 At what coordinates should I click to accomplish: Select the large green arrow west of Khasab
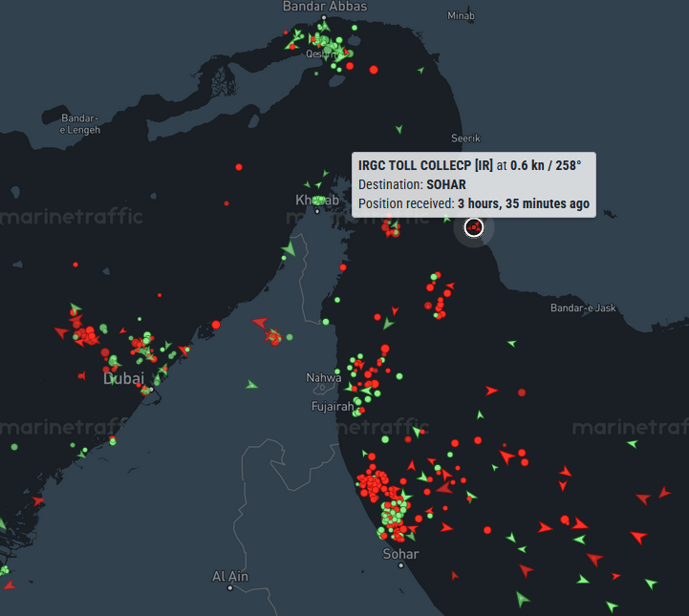pos(290,248)
